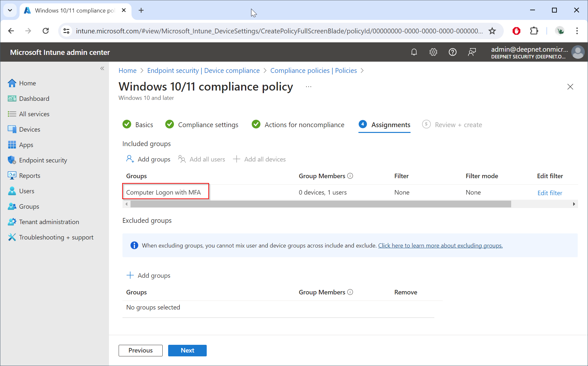Open learn more about excluding groups link

tap(440, 246)
